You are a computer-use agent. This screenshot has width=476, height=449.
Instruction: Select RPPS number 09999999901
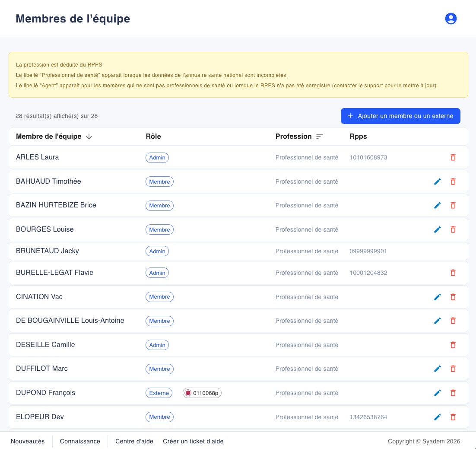point(368,251)
